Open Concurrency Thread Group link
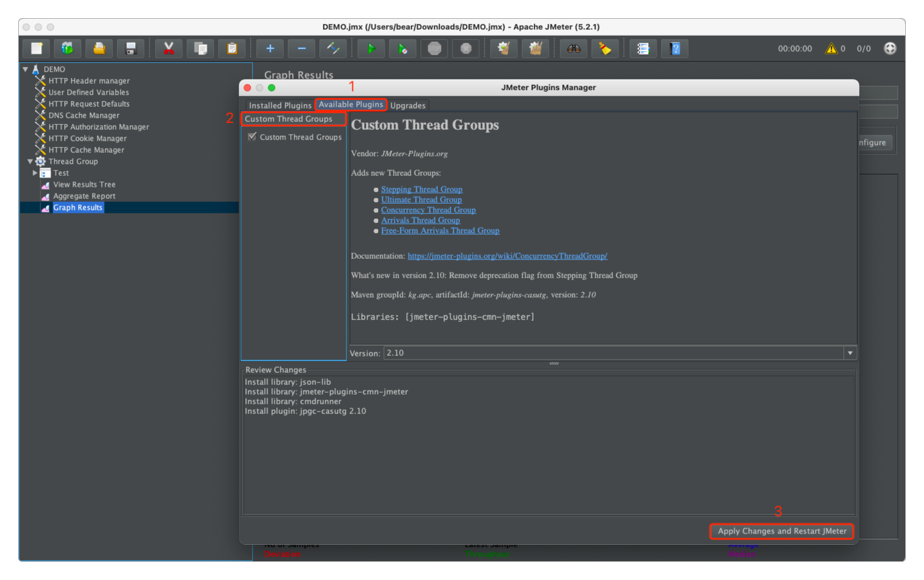 (x=428, y=210)
